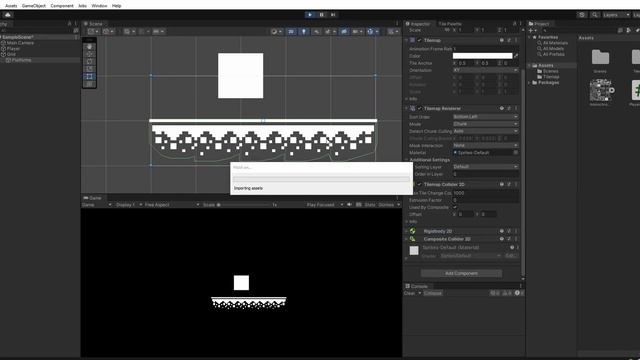Open the Scenes folder thumbnail in Assets
Viewport: 640px width, 360px height.
point(600,58)
